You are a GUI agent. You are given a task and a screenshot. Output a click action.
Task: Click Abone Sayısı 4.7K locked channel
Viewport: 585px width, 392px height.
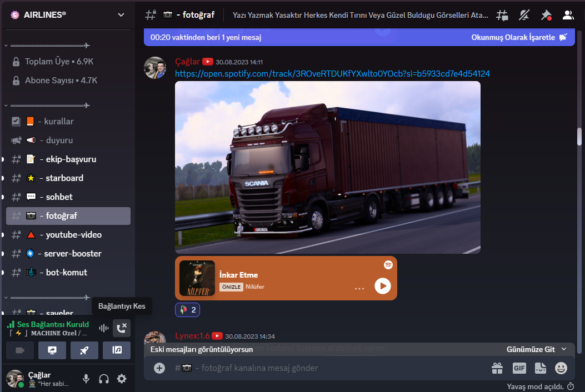pyautogui.click(x=68, y=81)
